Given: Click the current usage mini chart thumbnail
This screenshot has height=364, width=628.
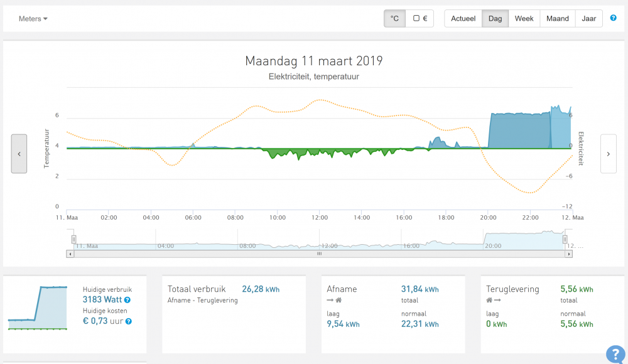Looking at the screenshot, I should (x=37, y=308).
